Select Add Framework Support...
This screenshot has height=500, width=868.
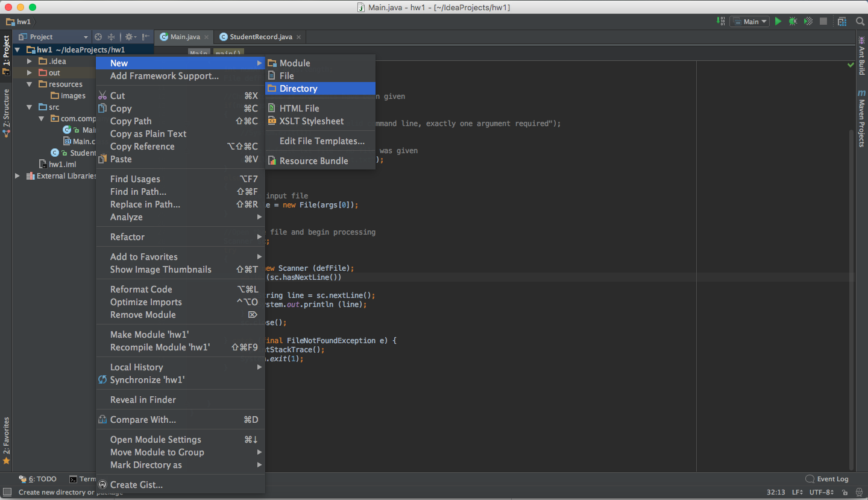180,76
